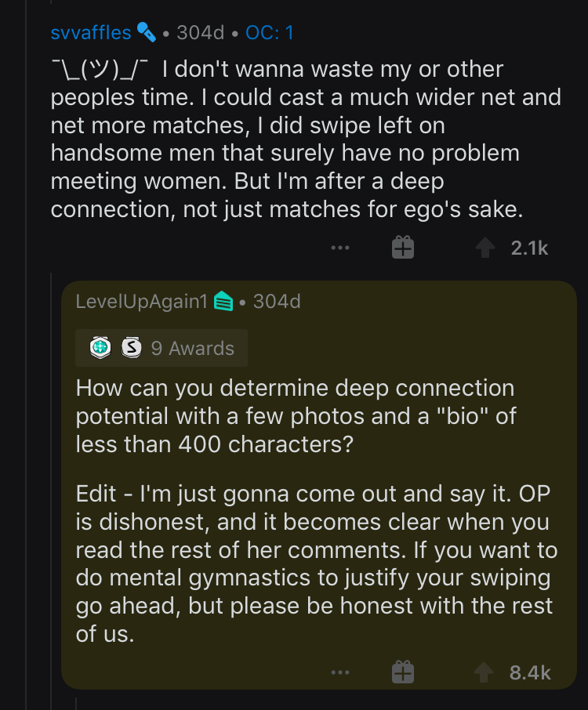Open more options on svvaffles' comment

coord(339,248)
